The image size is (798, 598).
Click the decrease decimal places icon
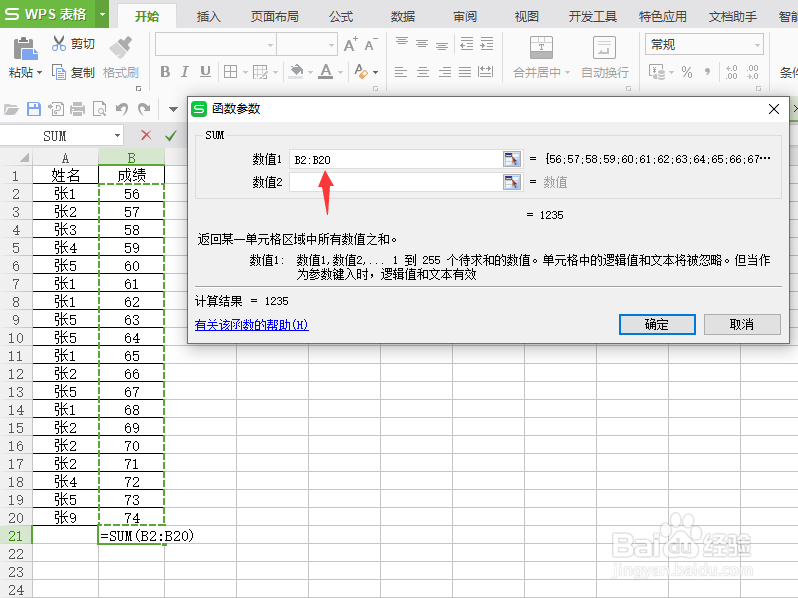click(x=753, y=72)
